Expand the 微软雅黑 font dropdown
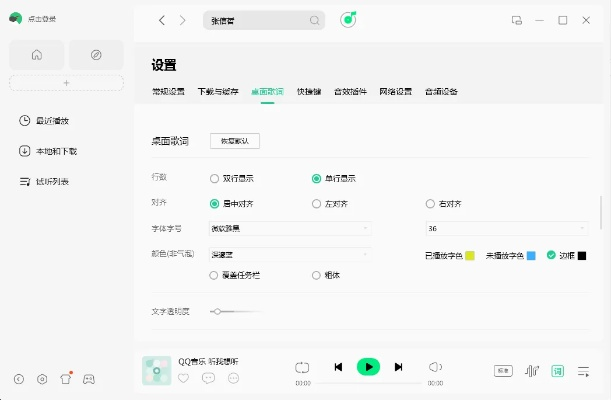The height and width of the screenshot is (400, 611). tap(290, 229)
